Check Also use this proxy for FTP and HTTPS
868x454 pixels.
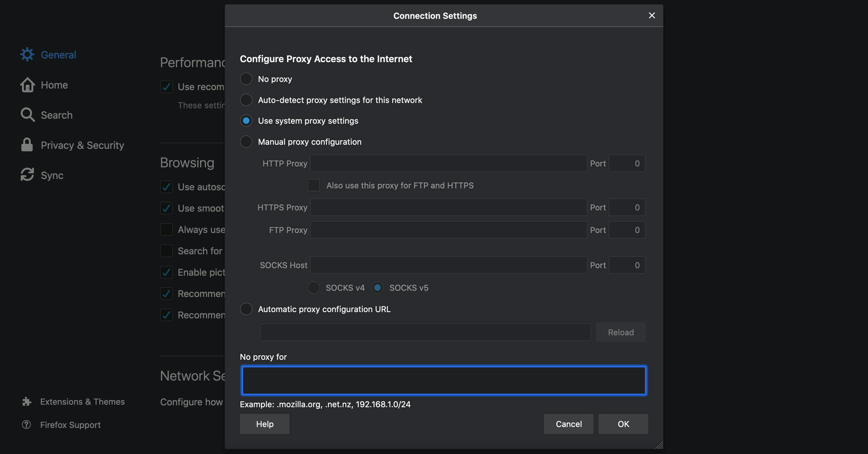313,185
